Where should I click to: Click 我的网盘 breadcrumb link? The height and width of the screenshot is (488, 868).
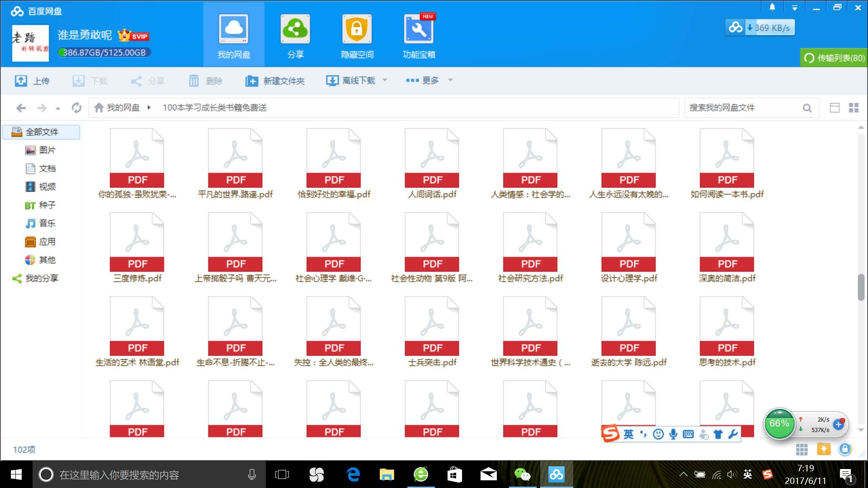tap(123, 108)
